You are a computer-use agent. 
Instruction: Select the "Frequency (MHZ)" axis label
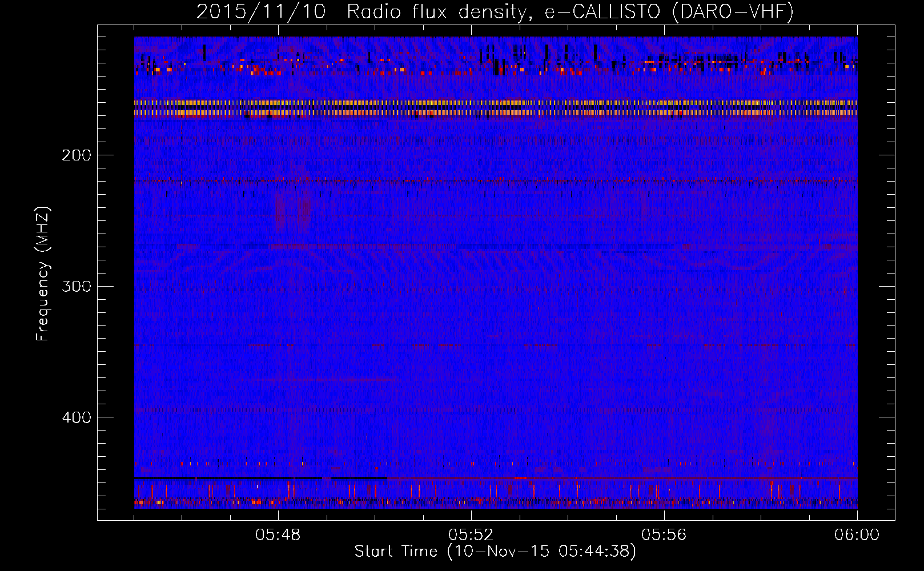43,274
